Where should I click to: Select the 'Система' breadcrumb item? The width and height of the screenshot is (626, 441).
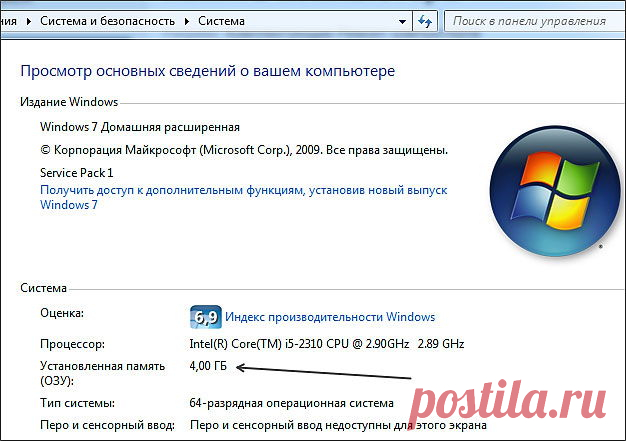(221, 21)
